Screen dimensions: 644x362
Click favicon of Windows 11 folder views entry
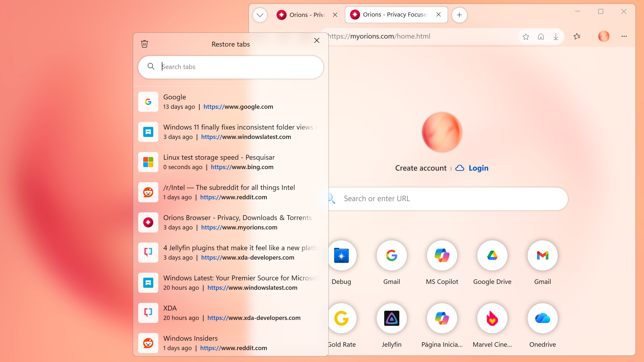[x=148, y=132]
